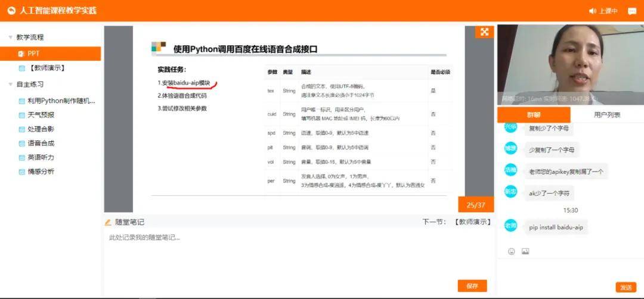644x299 pixels.
Task: Click the title 人工智能课程教学实践
Action: 58,11
